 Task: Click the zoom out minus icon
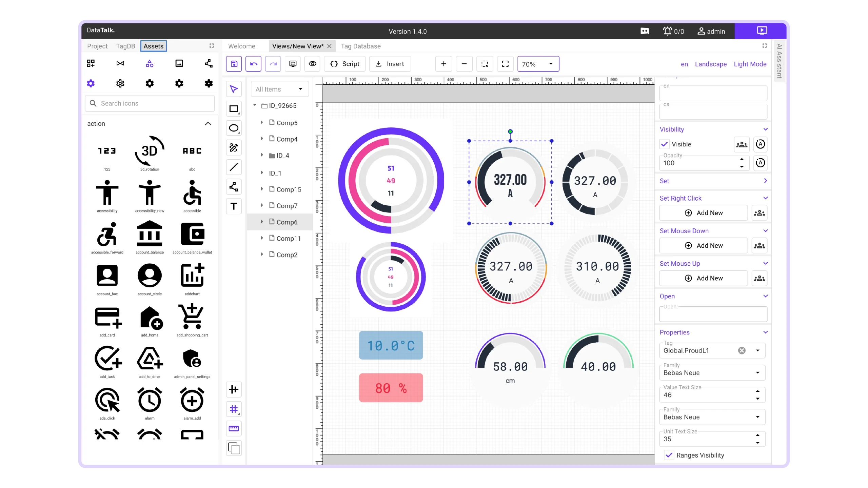click(x=464, y=64)
